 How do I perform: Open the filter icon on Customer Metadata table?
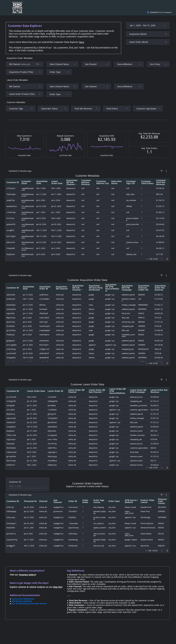[162, 171]
